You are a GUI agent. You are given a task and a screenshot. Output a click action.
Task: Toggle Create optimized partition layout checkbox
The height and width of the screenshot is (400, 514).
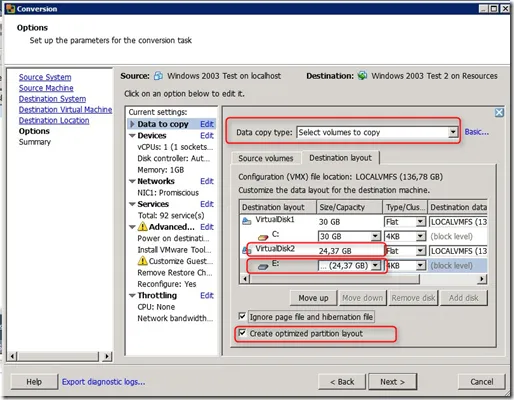(x=242, y=333)
